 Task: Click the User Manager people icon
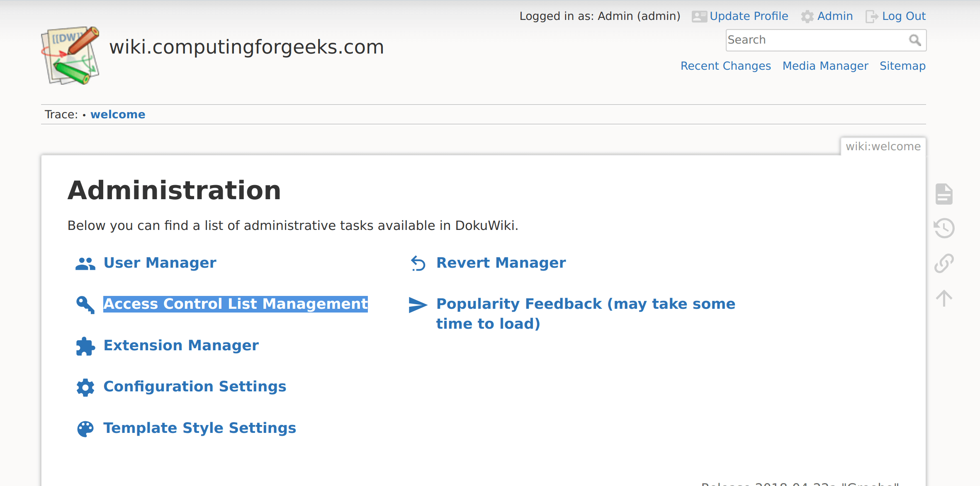coord(85,264)
